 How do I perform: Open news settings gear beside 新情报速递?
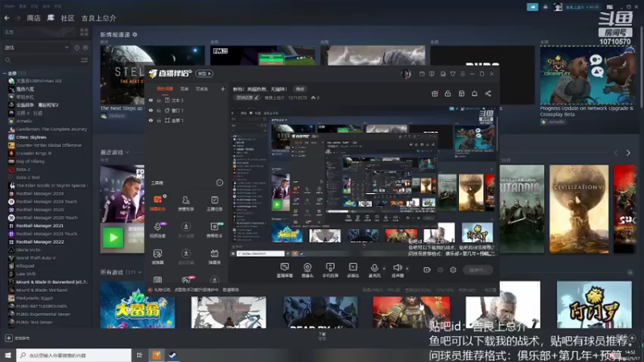pos(134,35)
